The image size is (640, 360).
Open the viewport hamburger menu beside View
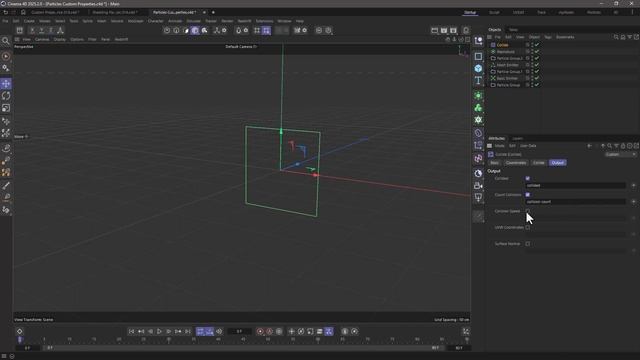pyautogui.click(x=17, y=39)
